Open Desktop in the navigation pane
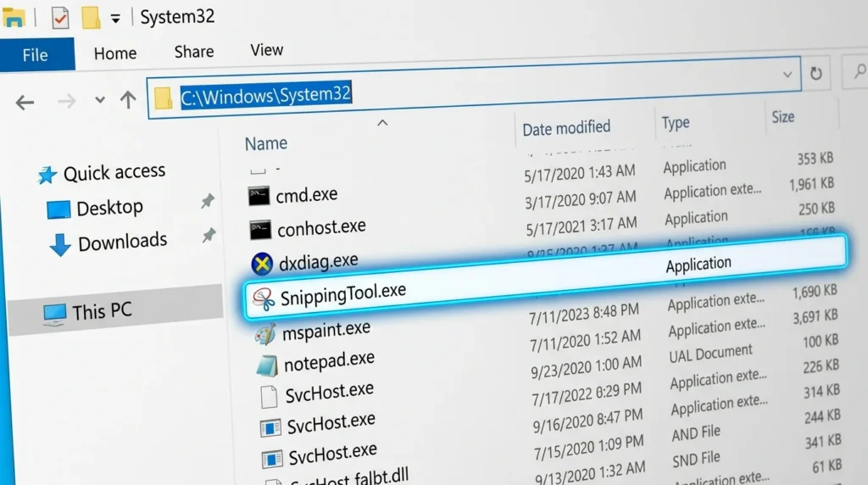The image size is (868, 485). pyautogui.click(x=109, y=208)
